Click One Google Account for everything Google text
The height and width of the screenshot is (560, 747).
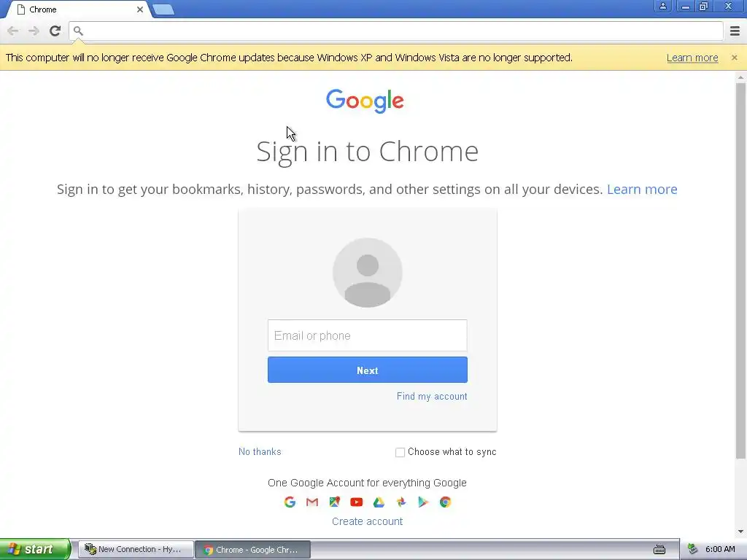tap(368, 483)
